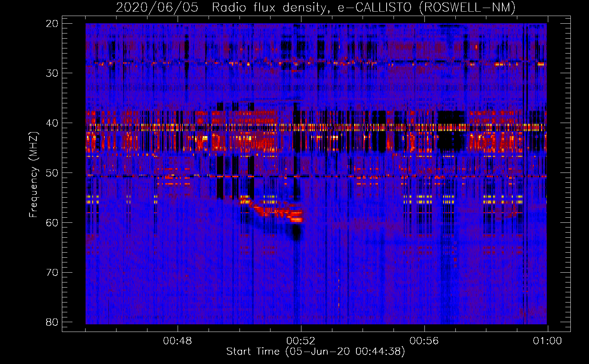
Task: Select the 30 frequency tick label
Action: [x=52, y=73]
